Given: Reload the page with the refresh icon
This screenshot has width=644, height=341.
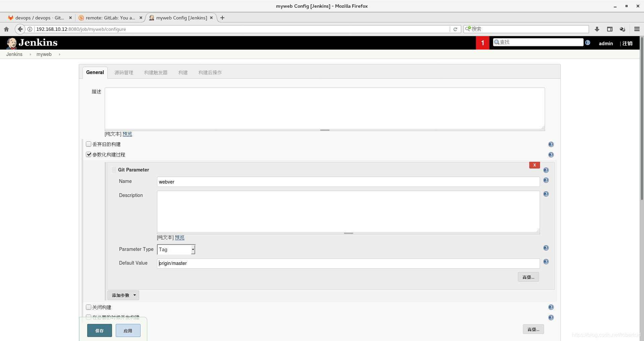Looking at the screenshot, I should point(455,29).
